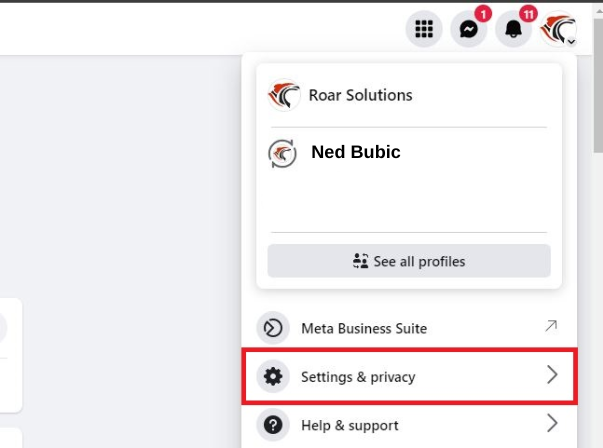Expand Settings & privacy chevron
603x448 pixels.
pyautogui.click(x=552, y=375)
